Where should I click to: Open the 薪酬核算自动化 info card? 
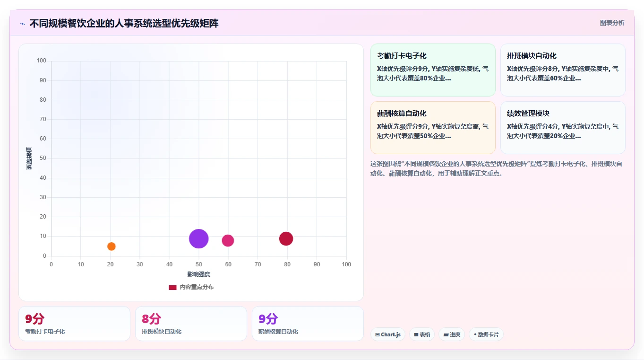[433, 128]
